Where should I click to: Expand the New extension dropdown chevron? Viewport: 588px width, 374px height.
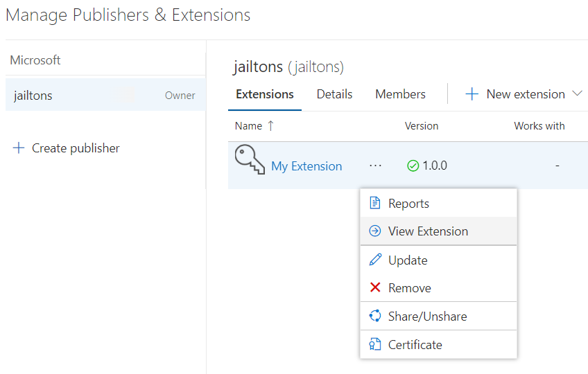pos(577,93)
